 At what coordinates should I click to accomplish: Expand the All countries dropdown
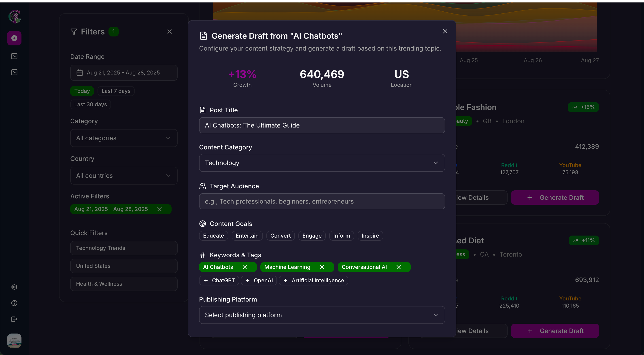tap(124, 176)
